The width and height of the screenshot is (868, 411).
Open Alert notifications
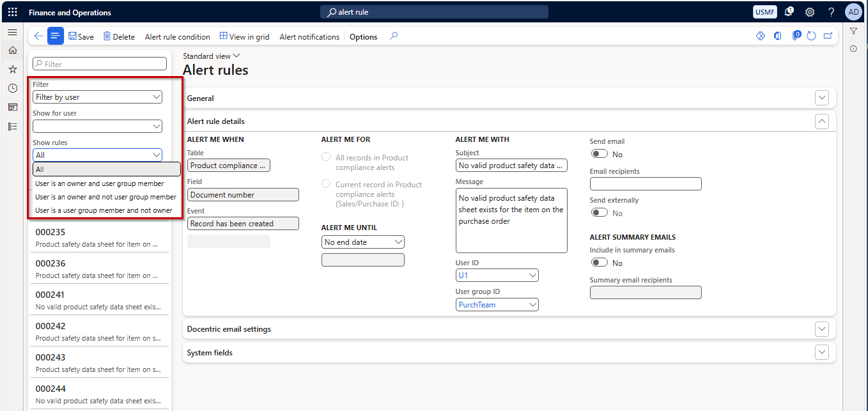(309, 36)
